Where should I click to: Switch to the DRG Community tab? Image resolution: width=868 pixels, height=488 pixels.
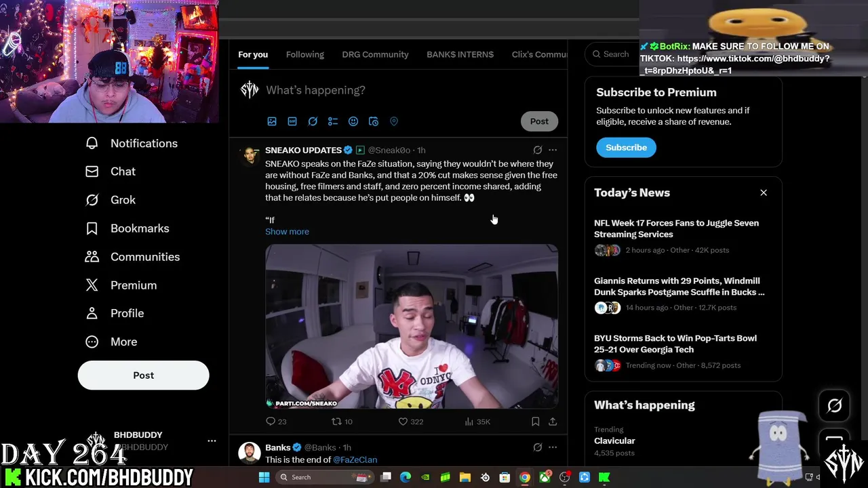point(375,54)
